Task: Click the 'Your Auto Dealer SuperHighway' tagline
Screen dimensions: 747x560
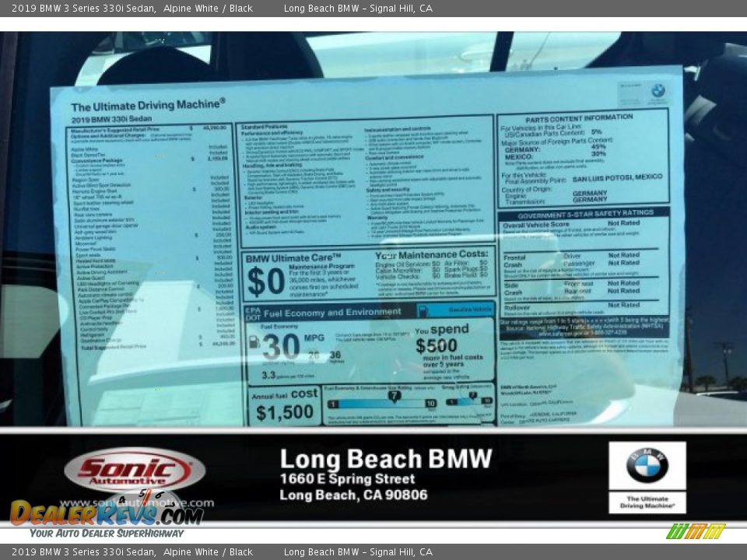Action: coord(107,534)
